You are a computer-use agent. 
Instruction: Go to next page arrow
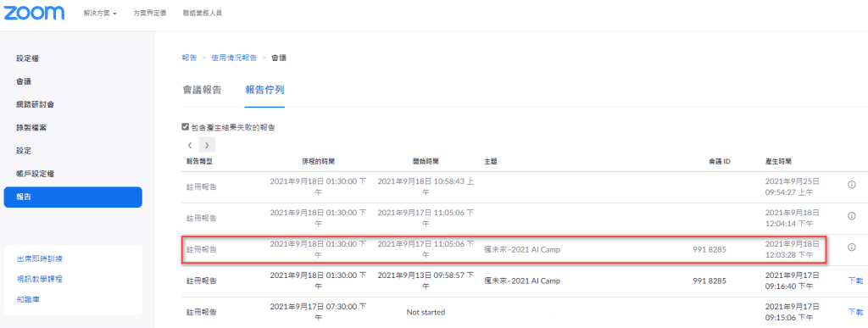click(207, 145)
